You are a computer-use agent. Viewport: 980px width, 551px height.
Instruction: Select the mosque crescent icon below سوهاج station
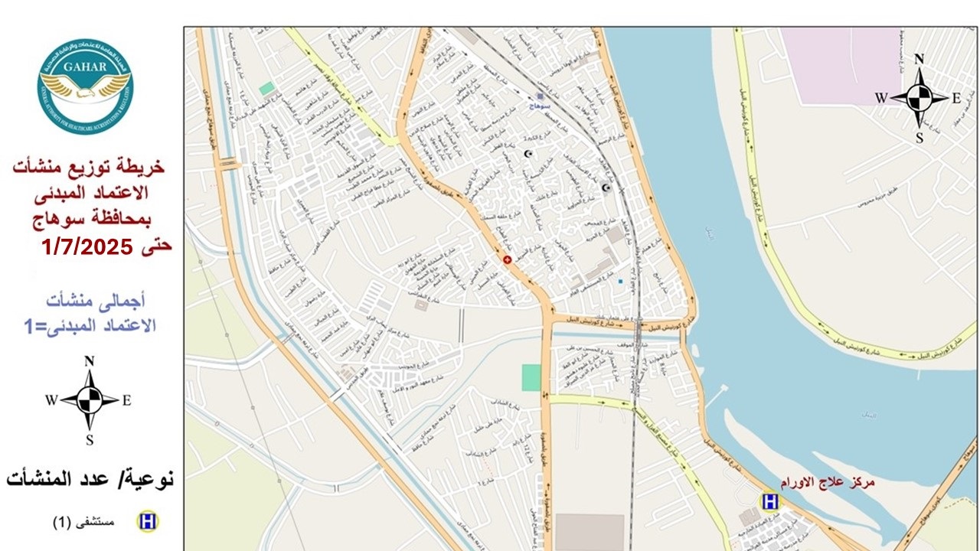(x=527, y=154)
